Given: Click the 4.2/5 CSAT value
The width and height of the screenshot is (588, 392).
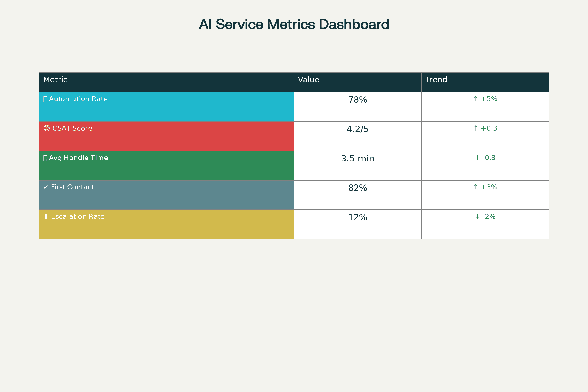Looking at the screenshot, I should click(358, 129).
